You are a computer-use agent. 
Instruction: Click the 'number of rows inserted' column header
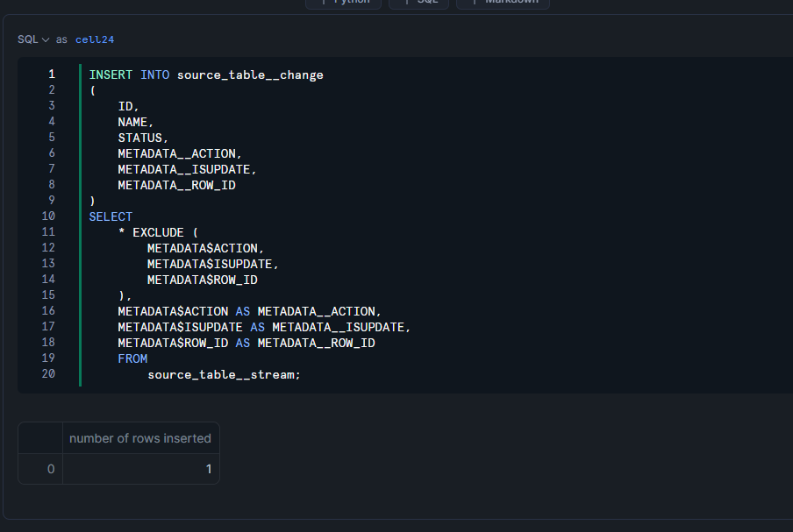pyautogui.click(x=140, y=438)
